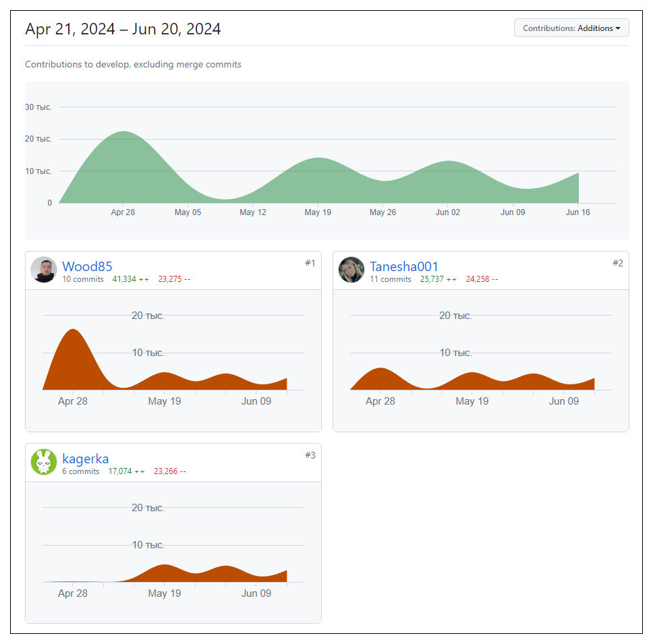Click kagerka's orange May 19 hump
653x644 pixels.
pyautogui.click(x=165, y=565)
